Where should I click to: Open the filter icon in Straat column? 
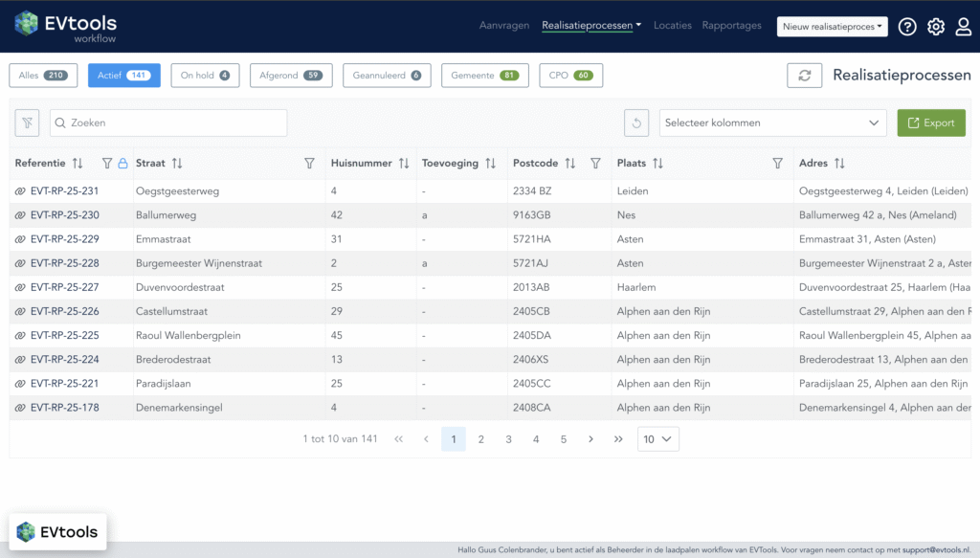[x=309, y=164]
